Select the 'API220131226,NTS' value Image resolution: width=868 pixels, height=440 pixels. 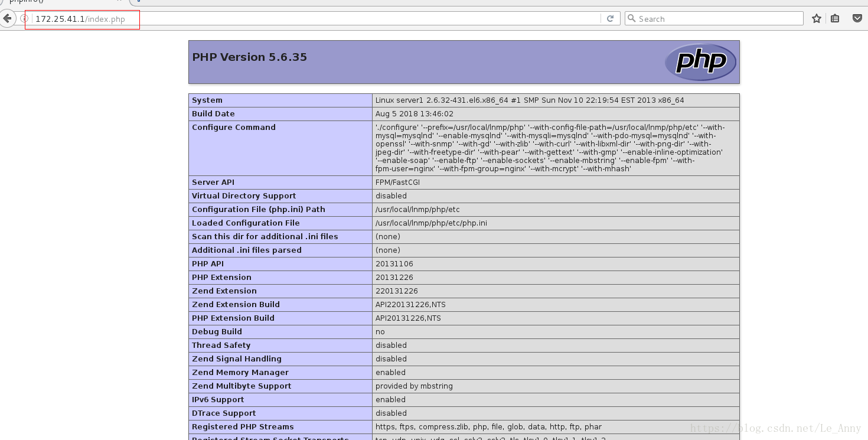pyautogui.click(x=410, y=305)
